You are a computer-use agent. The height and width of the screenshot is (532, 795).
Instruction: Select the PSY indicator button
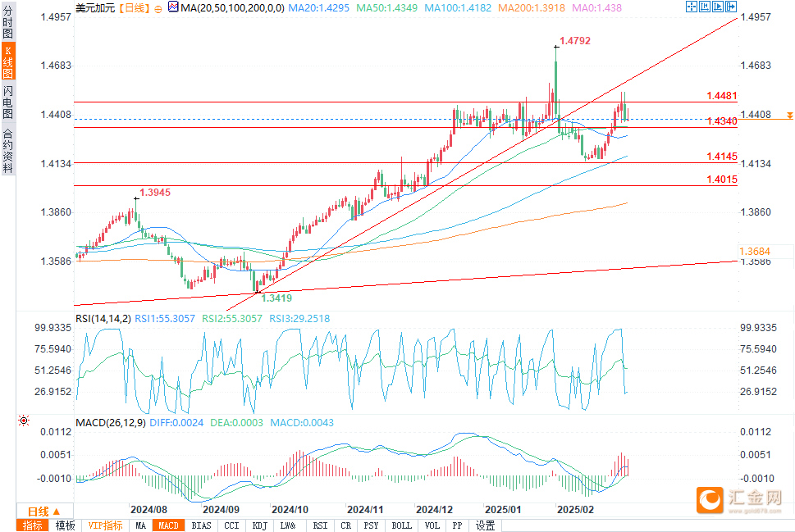[371, 525]
